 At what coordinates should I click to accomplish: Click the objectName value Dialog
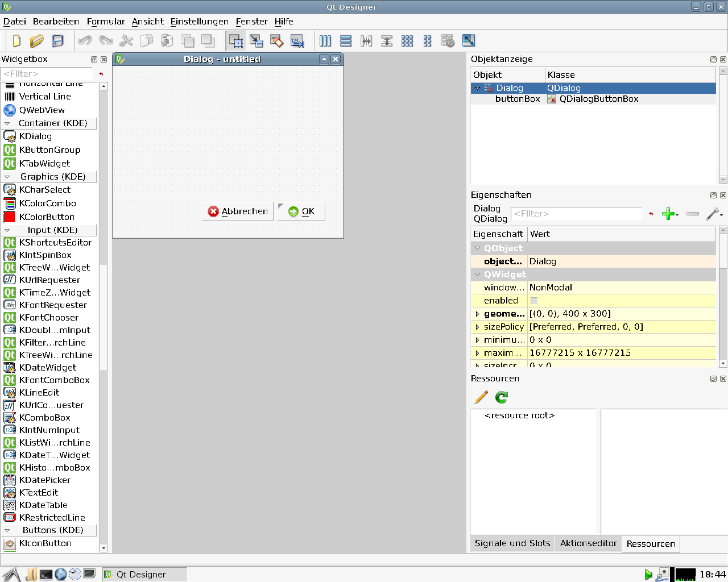point(622,261)
